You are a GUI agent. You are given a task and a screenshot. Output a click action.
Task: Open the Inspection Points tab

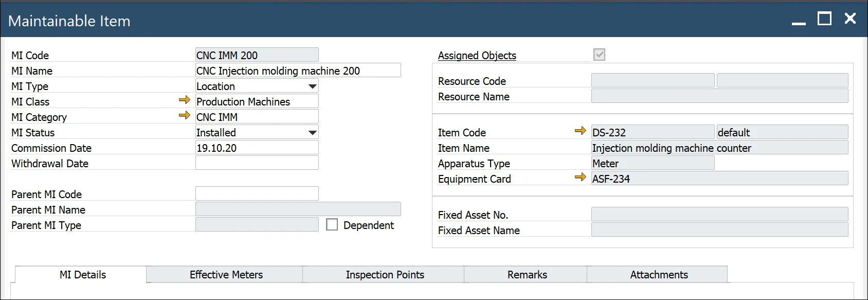[385, 275]
